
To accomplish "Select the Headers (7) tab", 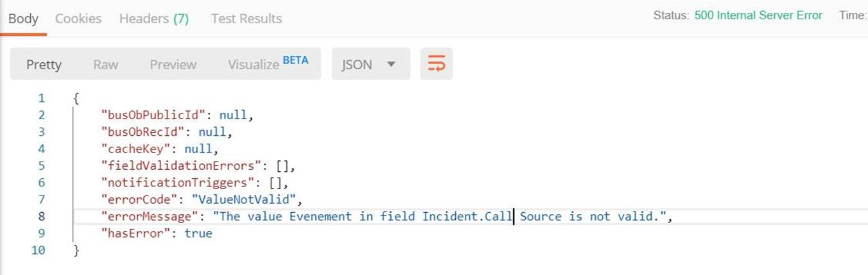I will 154,19.
